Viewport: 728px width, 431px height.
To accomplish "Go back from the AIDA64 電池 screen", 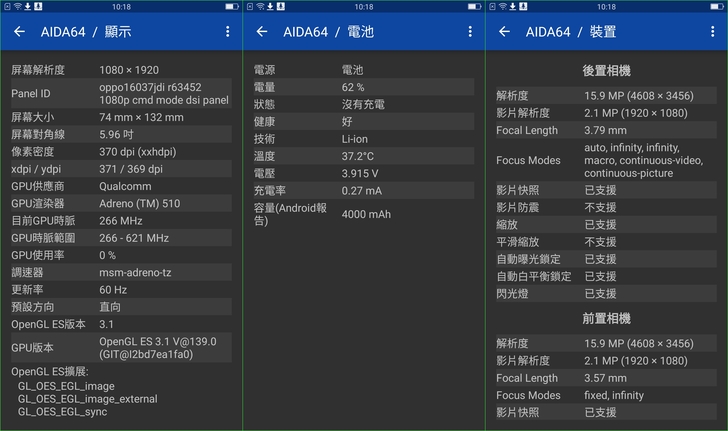I will pyautogui.click(x=262, y=32).
